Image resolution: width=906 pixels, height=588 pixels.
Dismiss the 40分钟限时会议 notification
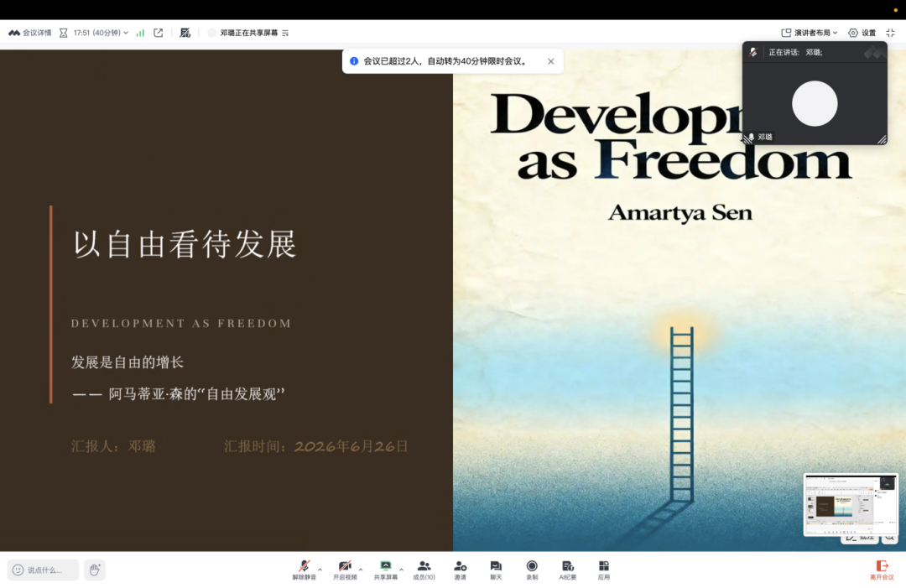(x=550, y=61)
